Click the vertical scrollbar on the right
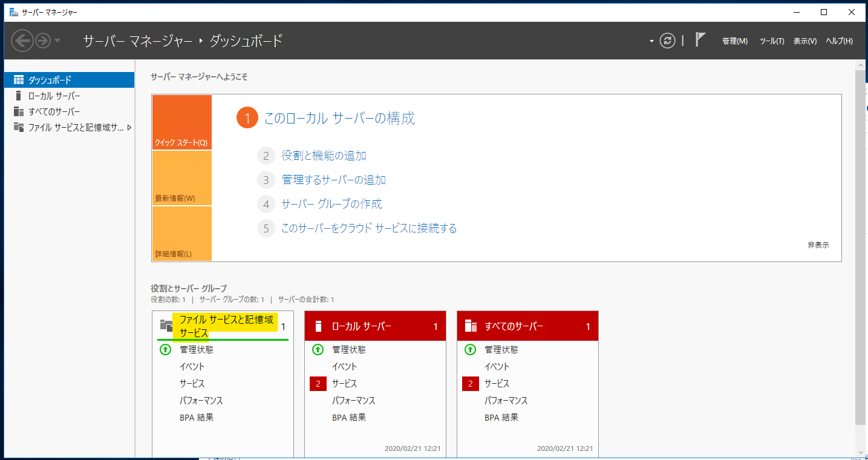 click(x=861, y=242)
